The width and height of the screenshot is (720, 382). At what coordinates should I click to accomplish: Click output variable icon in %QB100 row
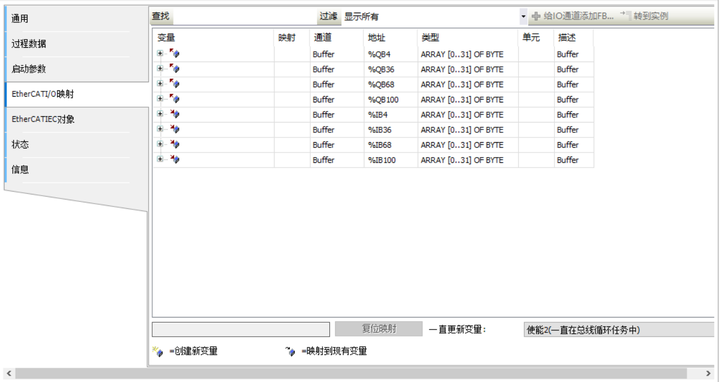(x=174, y=99)
